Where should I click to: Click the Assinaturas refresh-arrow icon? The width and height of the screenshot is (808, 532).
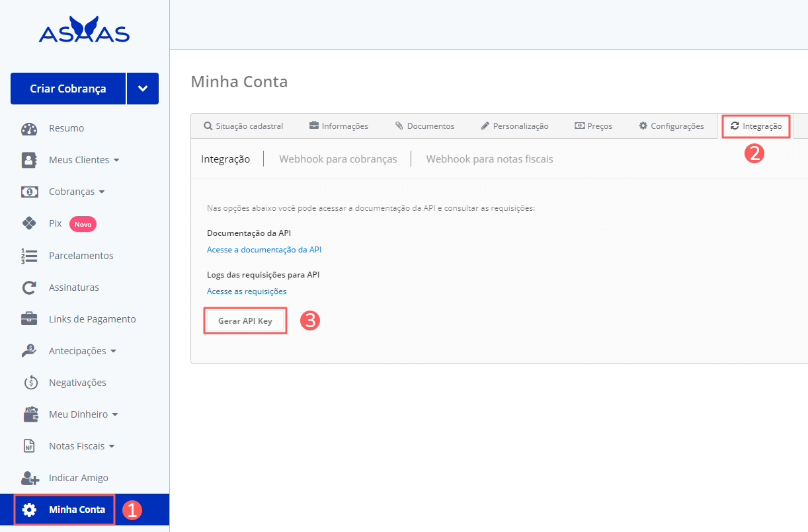[x=29, y=287]
